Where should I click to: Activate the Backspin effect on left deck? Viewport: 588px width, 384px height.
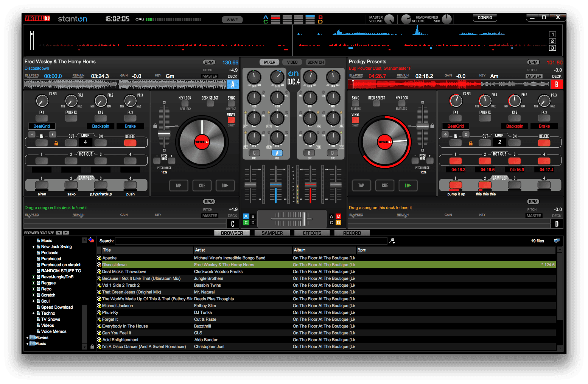click(101, 126)
